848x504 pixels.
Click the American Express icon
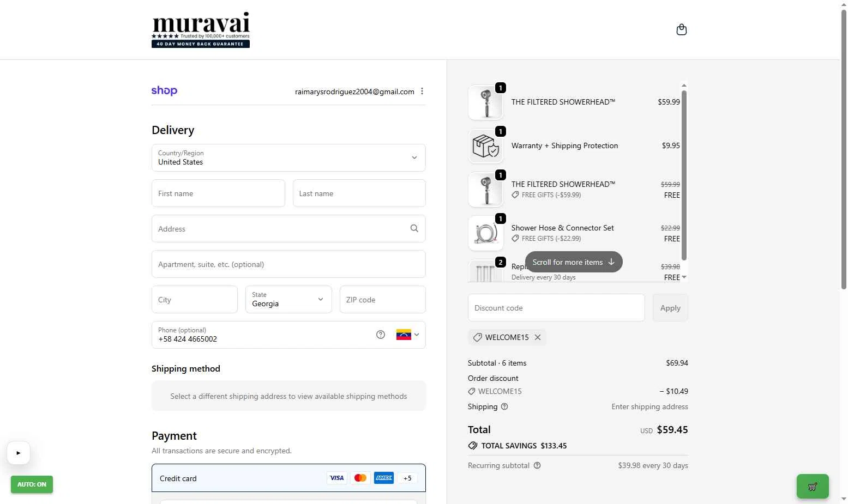coord(384,478)
